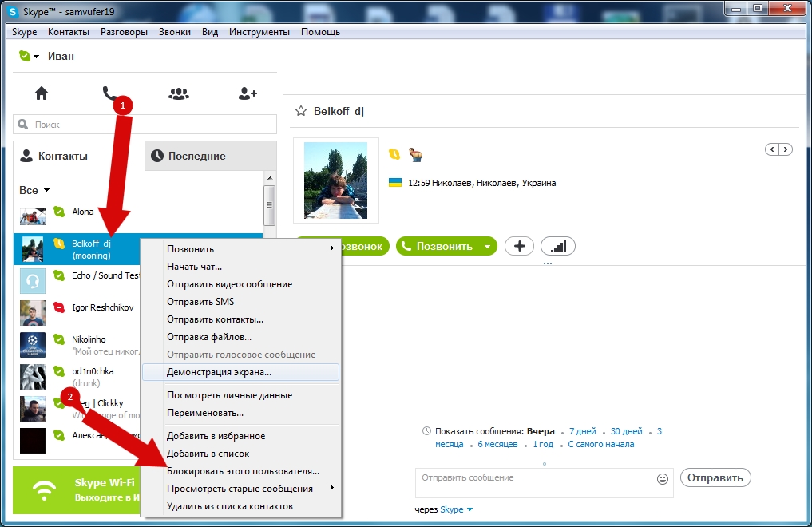Click the emoticon smiley in message box
The image size is (812, 527).
(x=663, y=479)
